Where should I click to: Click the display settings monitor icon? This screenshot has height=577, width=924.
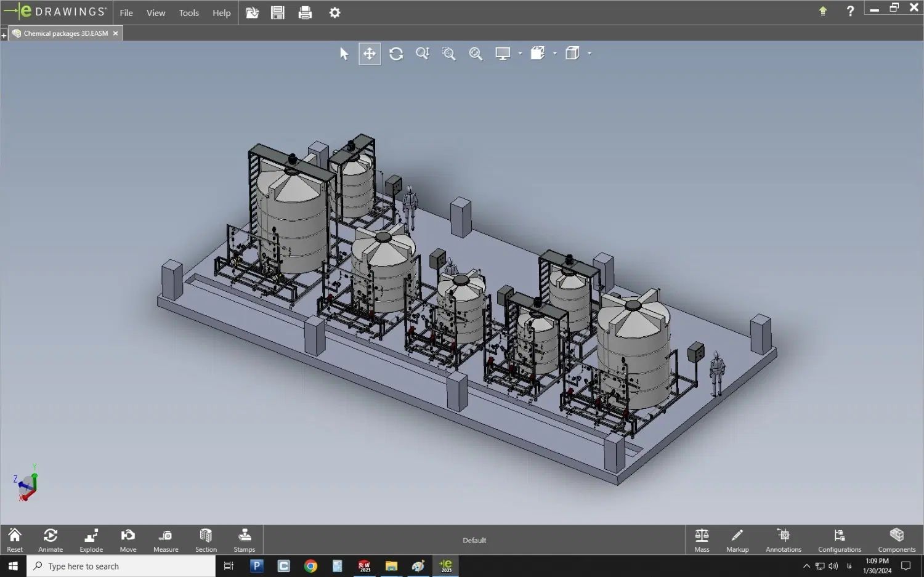tap(503, 54)
